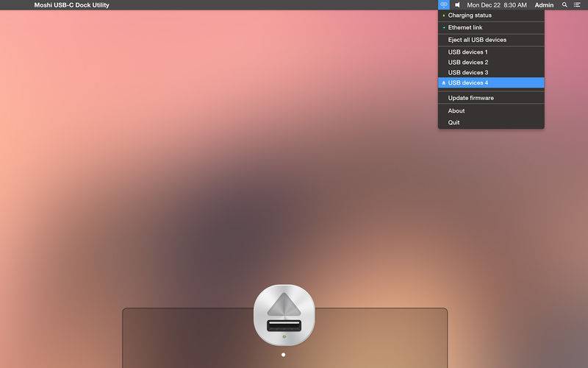Open the Moshi USB-C Dock Utility app menu
588x368 pixels.
71,5
